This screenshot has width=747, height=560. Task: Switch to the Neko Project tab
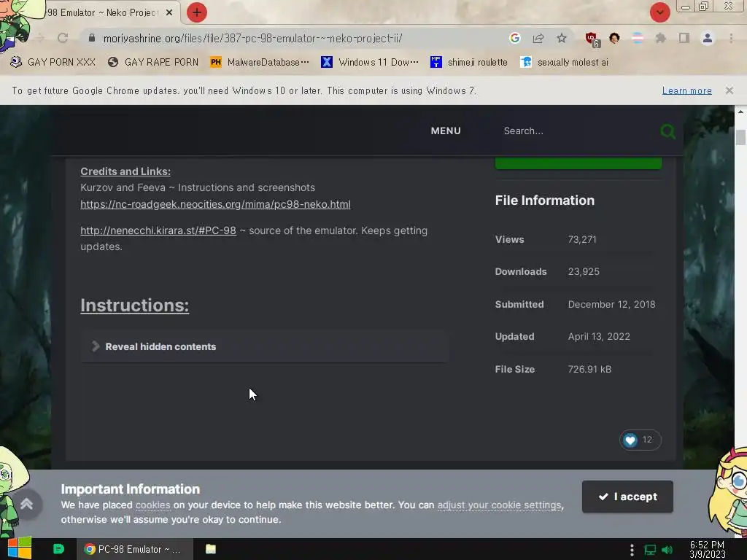coord(102,13)
